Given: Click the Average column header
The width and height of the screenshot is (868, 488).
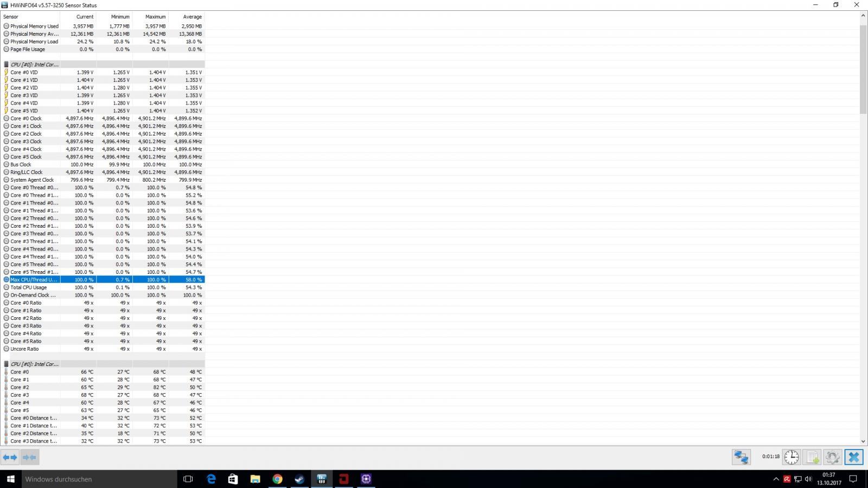Looking at the screenshot, I should point(187,17).
